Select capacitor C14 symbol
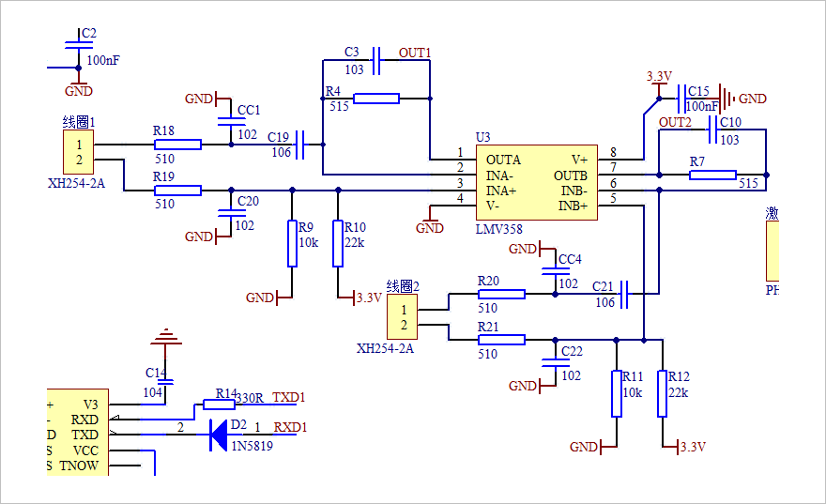The width and height of the screenshot is (826, 504). tap(165, 381)
